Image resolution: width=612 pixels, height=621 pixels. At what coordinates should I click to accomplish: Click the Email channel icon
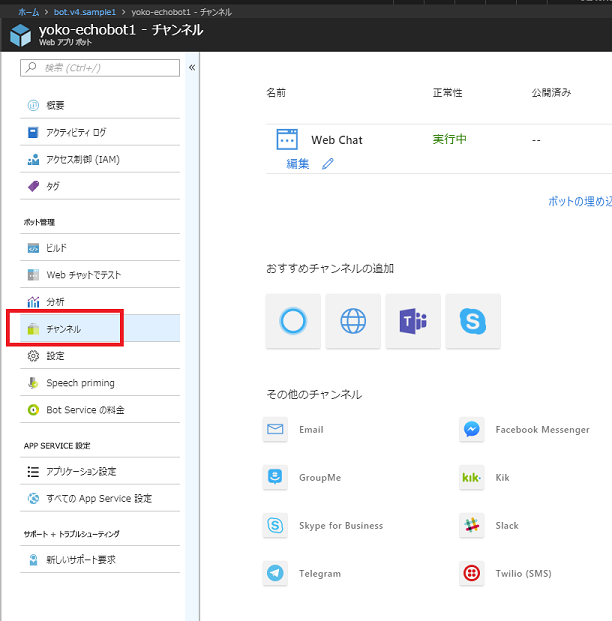[275, 429]
